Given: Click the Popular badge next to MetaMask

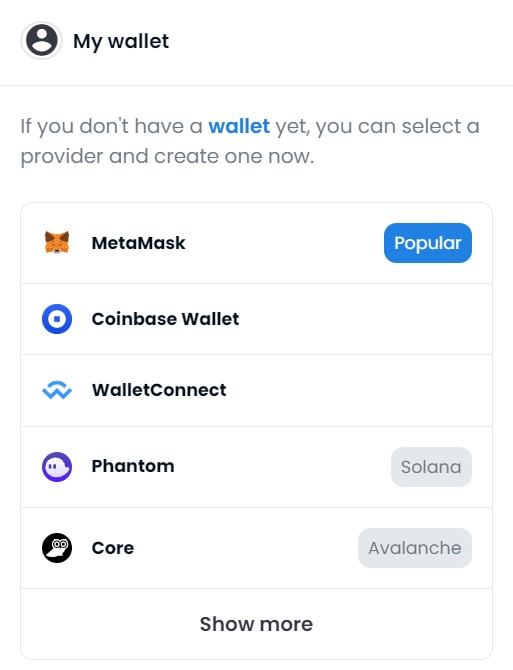Looking at the screenshot, I should tap(428, 243).
